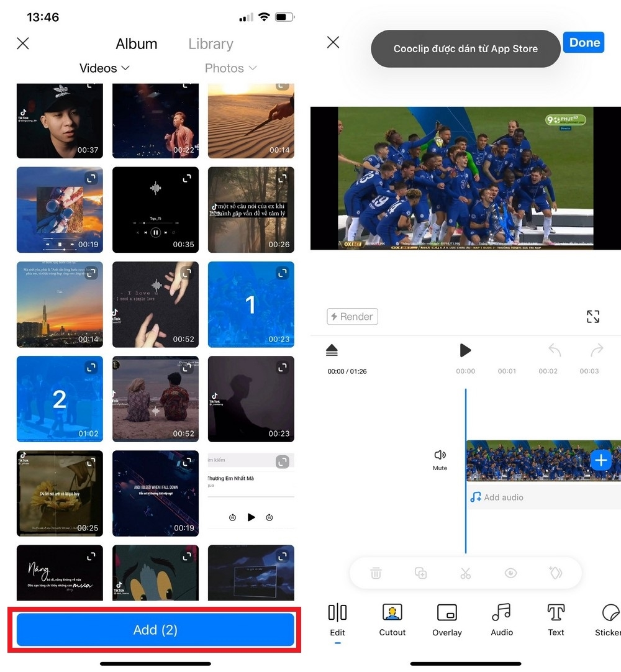Tap the 00:03 timeline marker
This screenshot has height=672, width=621.
[x=589, y=371]
